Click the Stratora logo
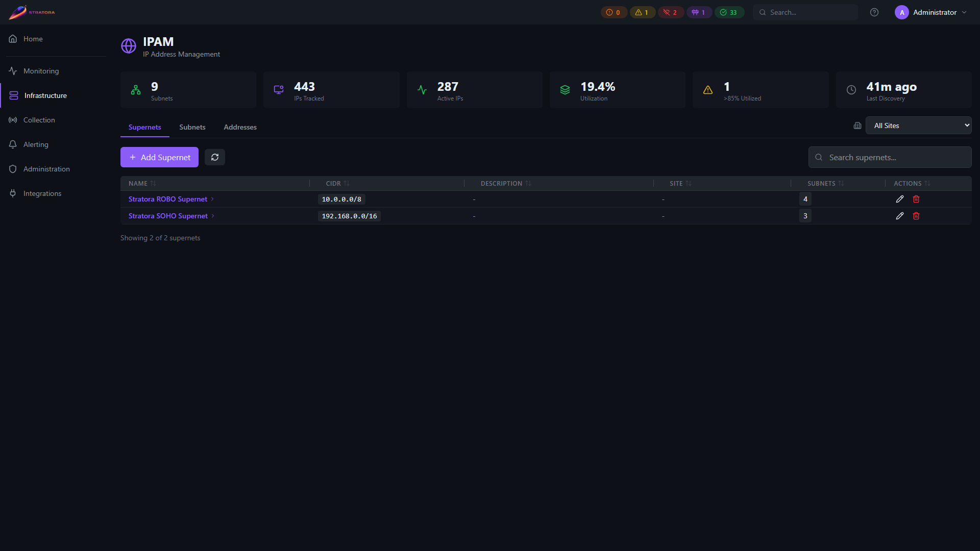The width and height of the screenshot is (980, 551). [x=32, y=12]
